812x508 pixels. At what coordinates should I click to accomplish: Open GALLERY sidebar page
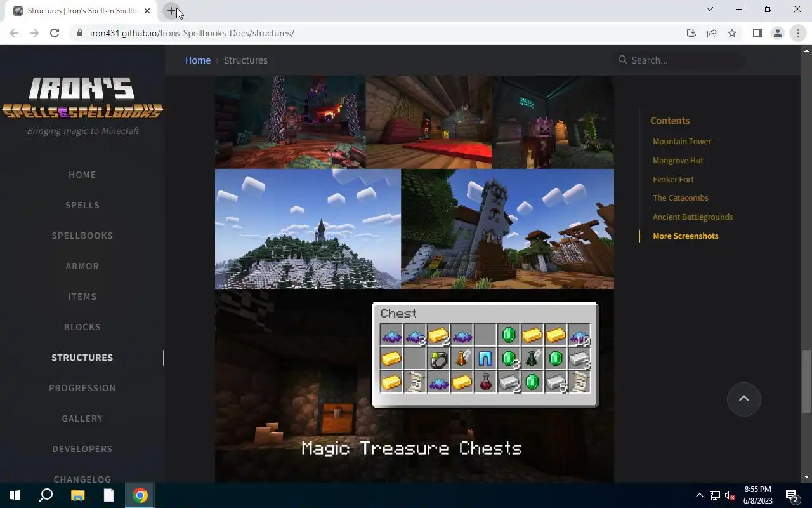pos(82,418)
